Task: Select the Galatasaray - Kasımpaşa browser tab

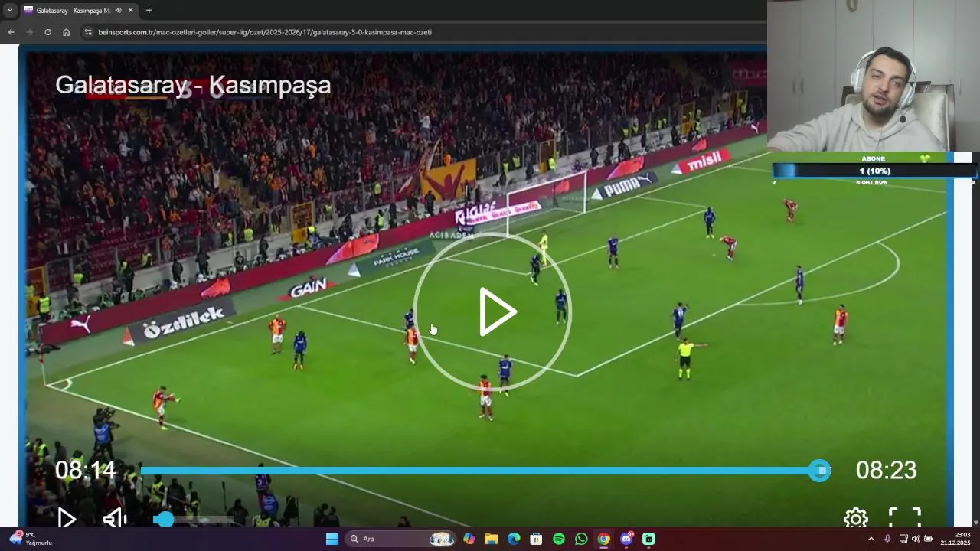Action: point(73,11)
